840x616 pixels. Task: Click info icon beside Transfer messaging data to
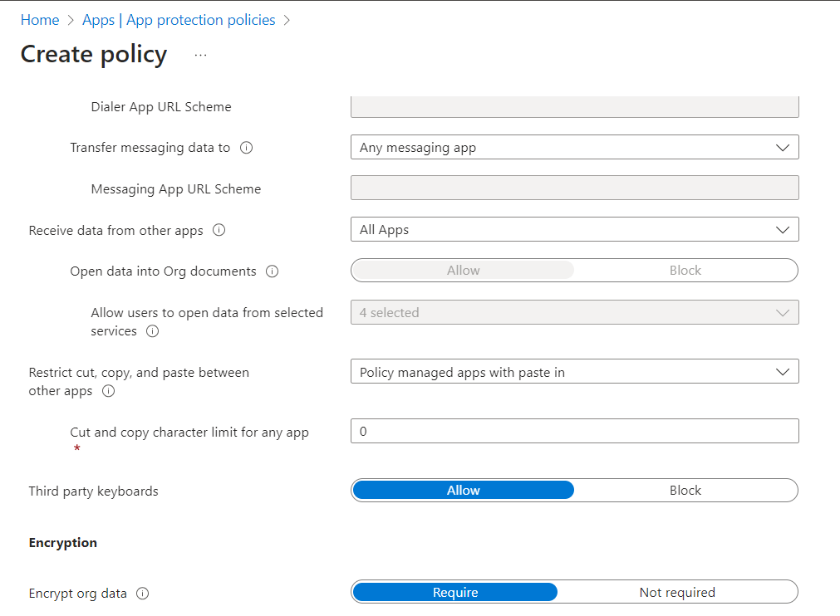246,148
